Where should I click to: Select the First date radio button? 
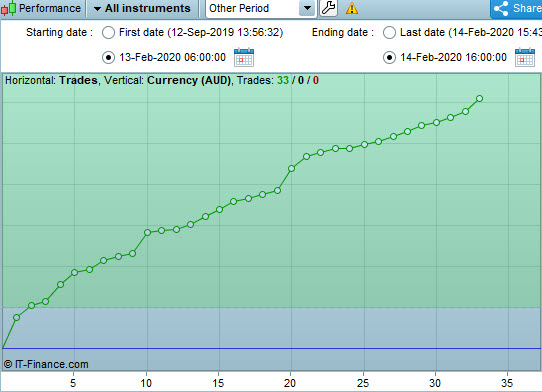click(x=108, y=32)
